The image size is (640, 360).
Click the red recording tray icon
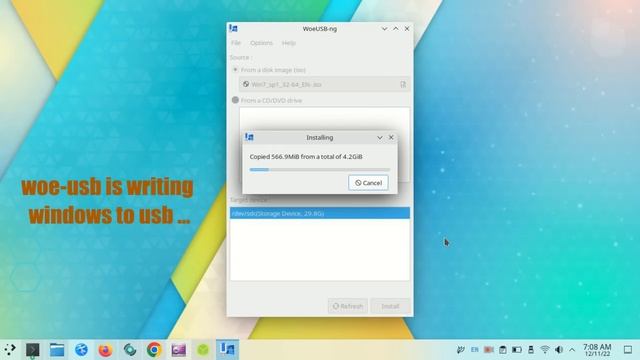point(489,350)
